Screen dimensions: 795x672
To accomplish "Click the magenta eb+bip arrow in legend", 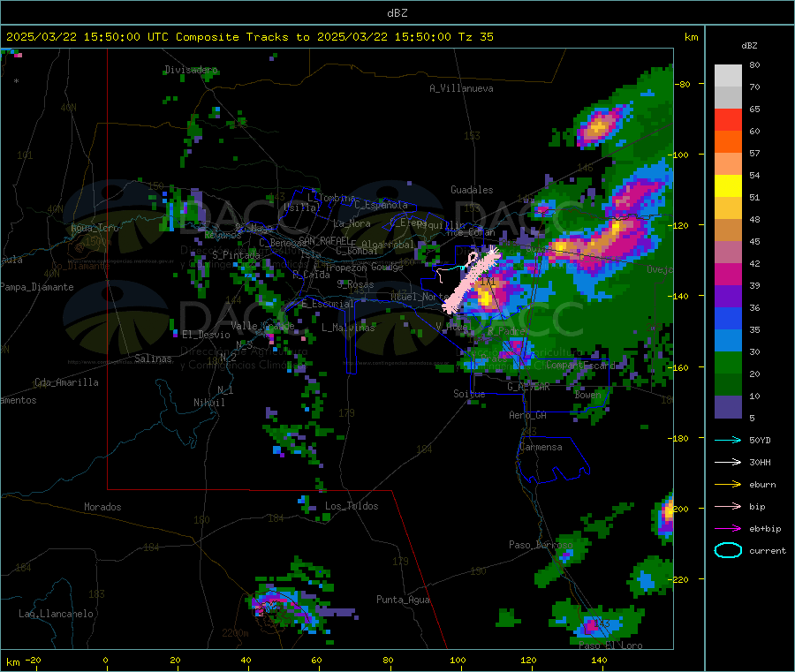I will (728, 528).
